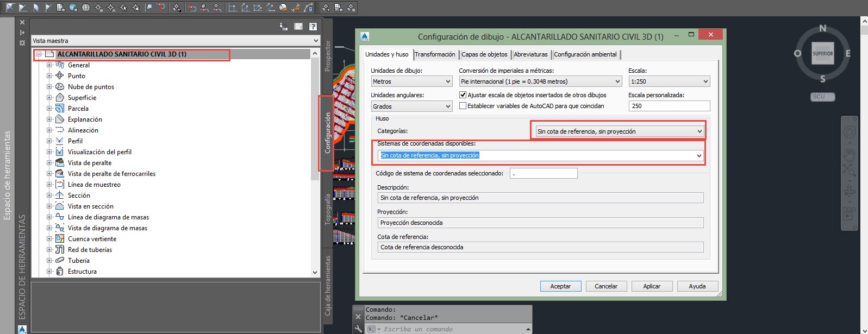Click the building-sheet icon in the top toolbar
The image size is (868, 334).
click(x=61, y=8)
